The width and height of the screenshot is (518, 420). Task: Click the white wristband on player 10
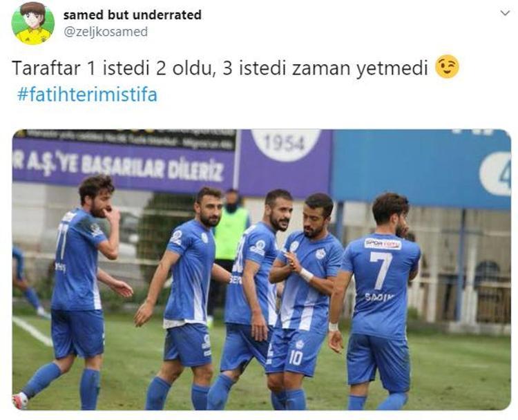(x=306, y=275)
